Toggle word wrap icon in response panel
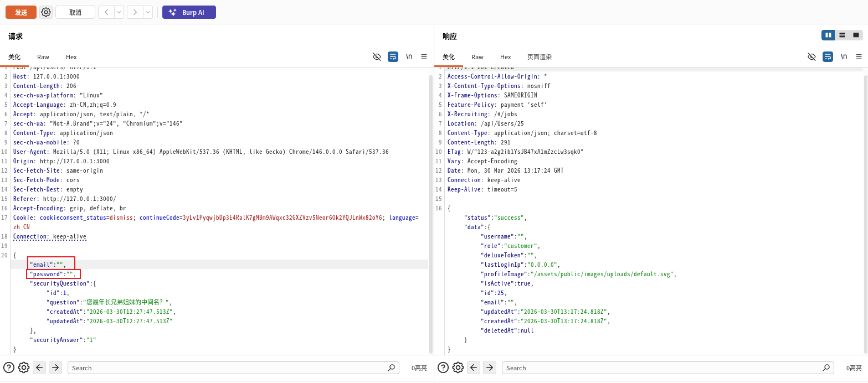Viewport: 868px width, 383px height. [x=828, y=56]
